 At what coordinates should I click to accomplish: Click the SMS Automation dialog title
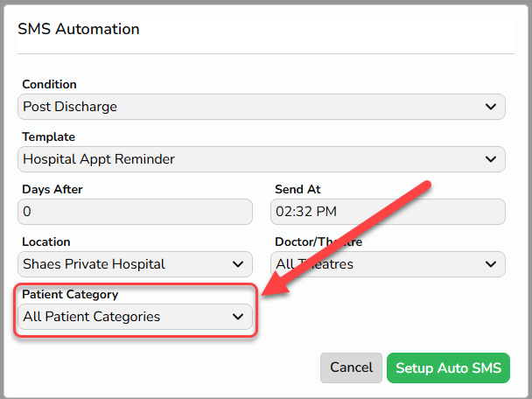79,29
